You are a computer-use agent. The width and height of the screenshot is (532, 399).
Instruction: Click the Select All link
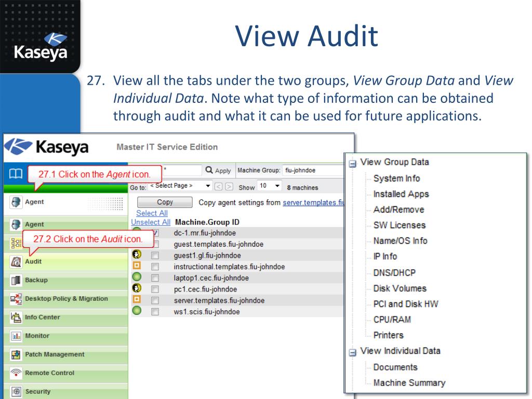click(152, 213)
